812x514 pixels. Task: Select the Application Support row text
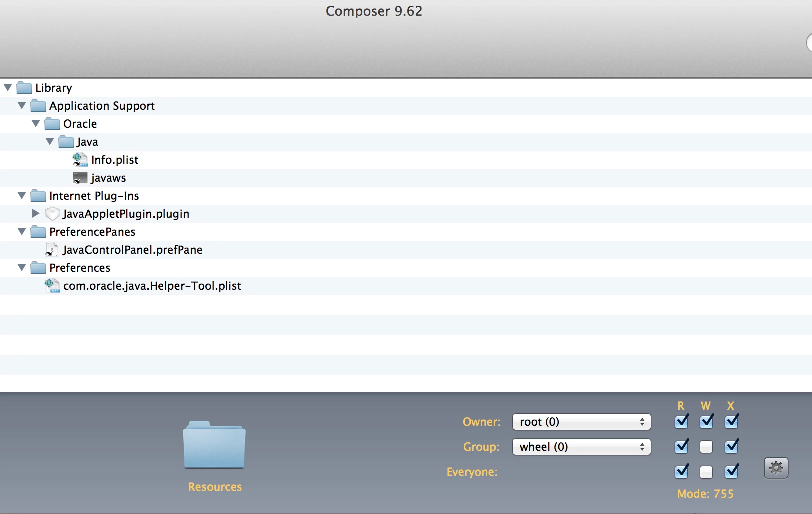(102, 106)
